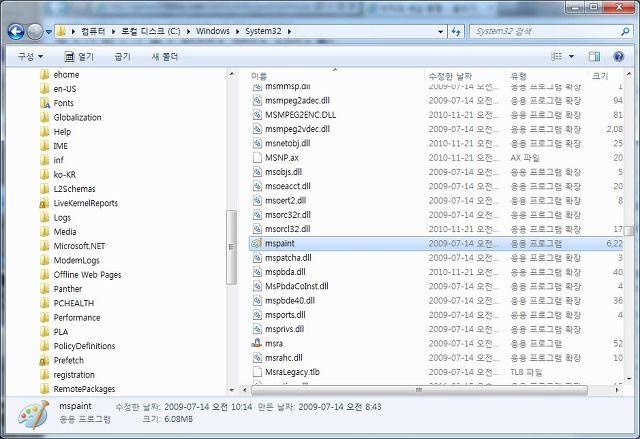The width and height of the screenshot is (640, 439).
Task: Open the 구성 organize menu
Action: [30, 56]
